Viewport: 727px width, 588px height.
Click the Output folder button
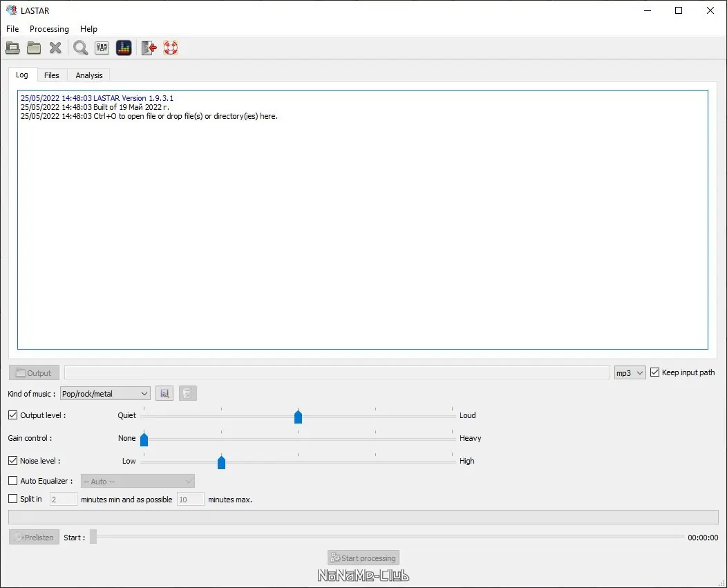coord(34,373)
